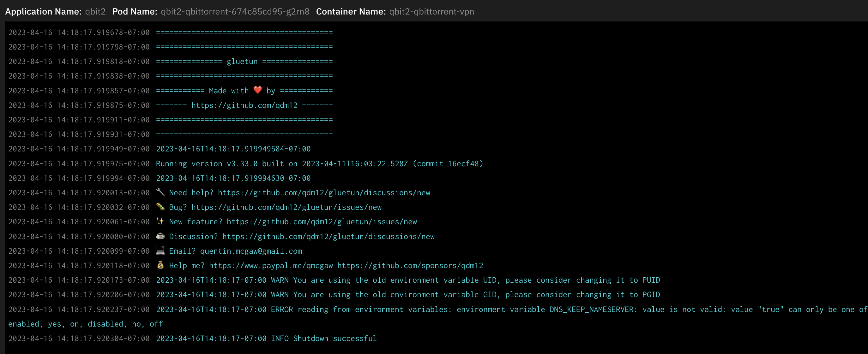868x354 pixels.
Task: Click the gluetun banner title text
Action: point(242,62)
